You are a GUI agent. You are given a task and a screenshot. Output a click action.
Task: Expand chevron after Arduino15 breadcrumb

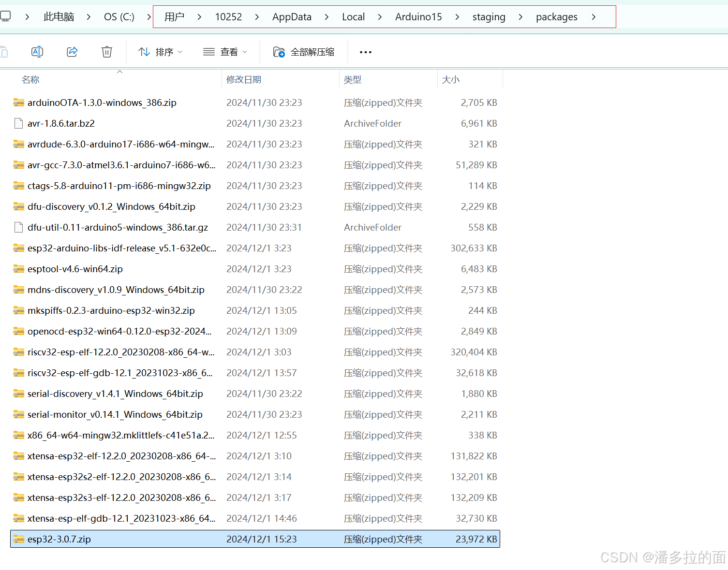[x=457, y=17]
